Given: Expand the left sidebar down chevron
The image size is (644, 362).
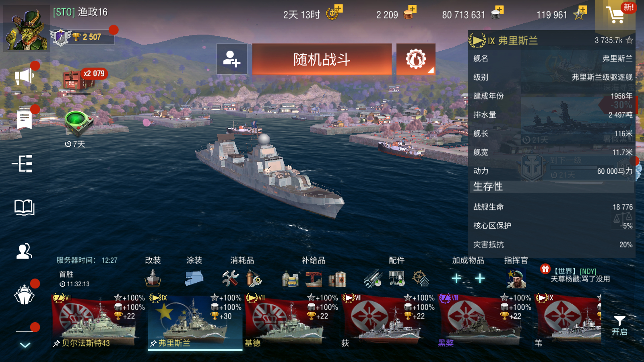Looking at the screenshot, I should [25, 345].
